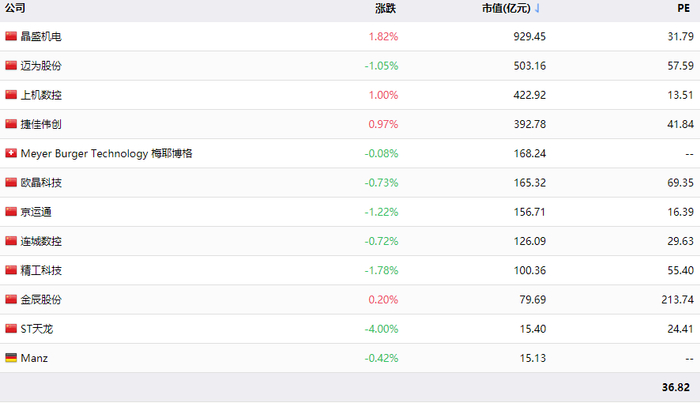Select 欧晶科技 change value -0.73%
This screenshot has height=403, width=700.
(381, 183)
